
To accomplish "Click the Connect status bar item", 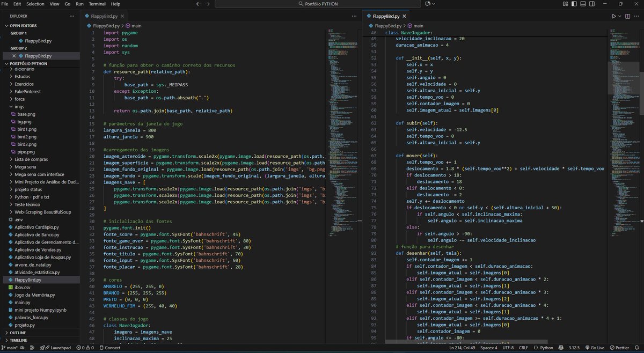I will pyautogui.click(x=109, y=348).
